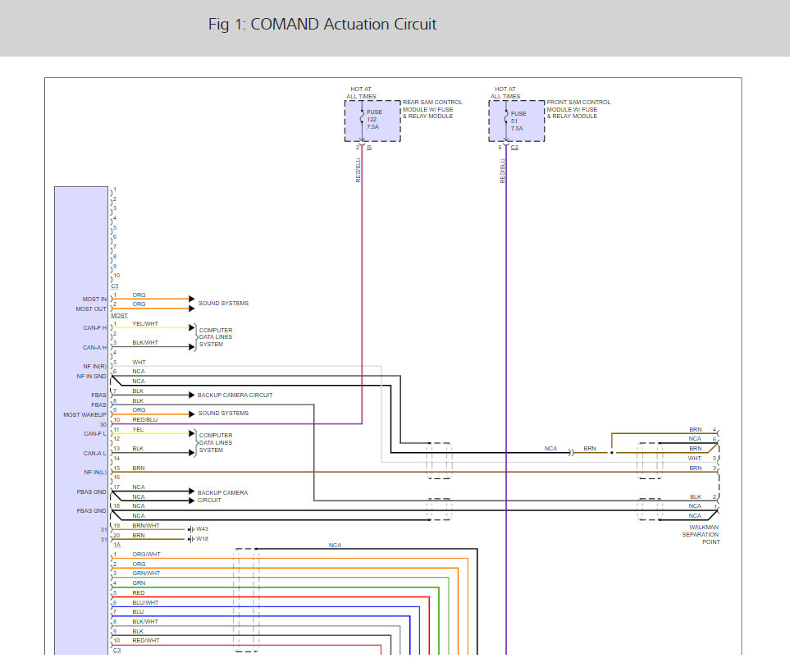790x672 pixels.
Task: Click the ORG/WHT wire label at pin 1
Action: (x=146, y=555)
